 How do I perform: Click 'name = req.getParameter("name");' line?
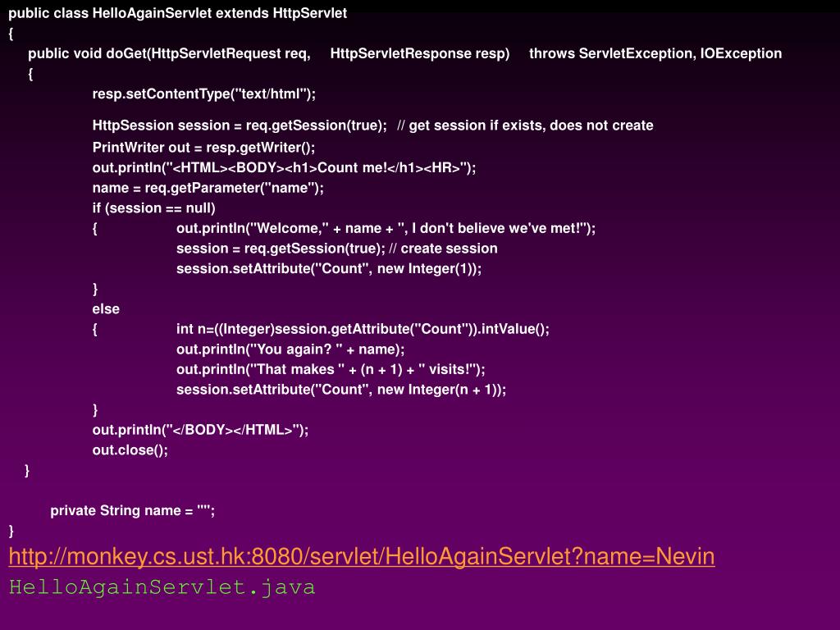point(208,188)
